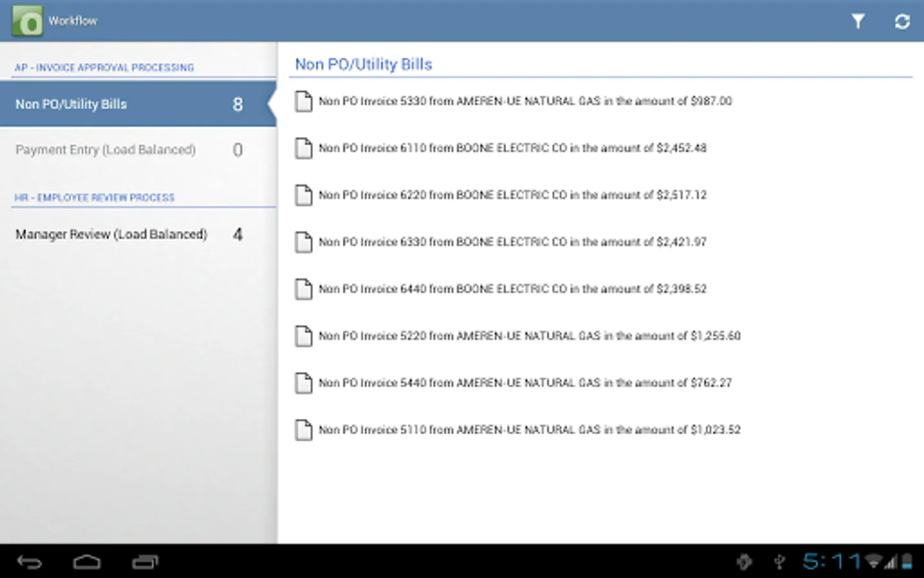Viewport: 924px width, 578px height.
Task: Tap the count 4 beside Manager Review
Action: [237, 234]
